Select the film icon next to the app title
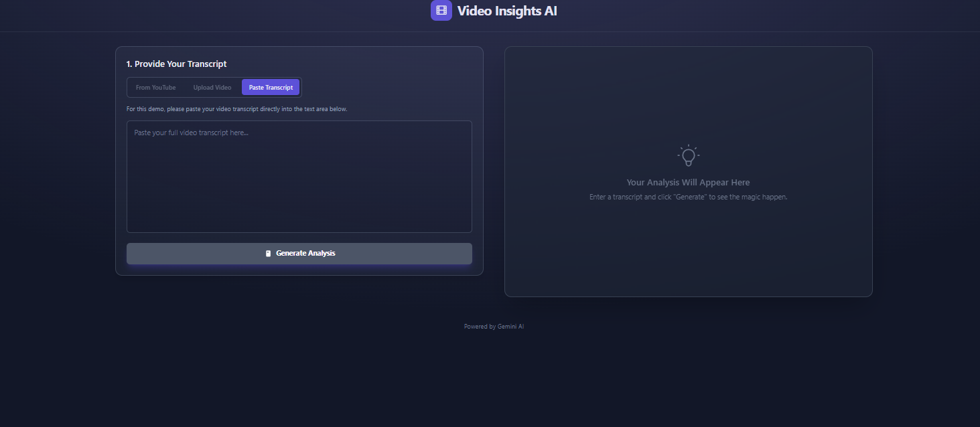The image size is (980, 427). tap(441, 10)
